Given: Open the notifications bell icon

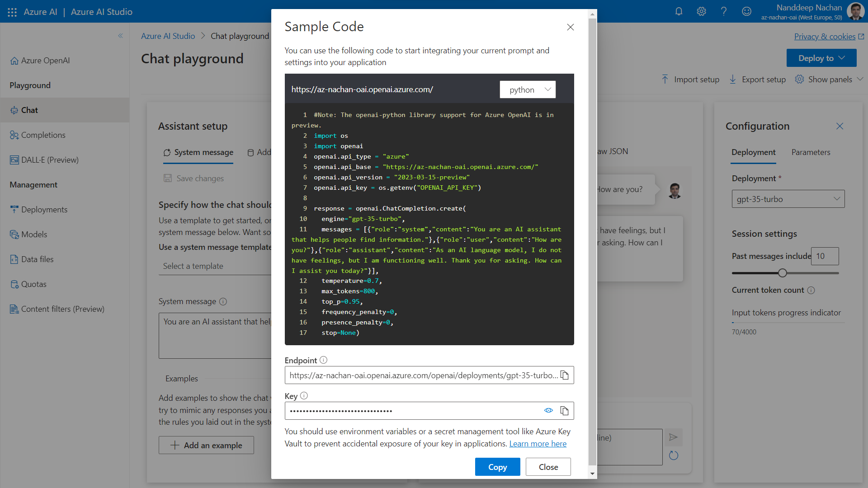Looking at the screenshot, I should 679,12.
